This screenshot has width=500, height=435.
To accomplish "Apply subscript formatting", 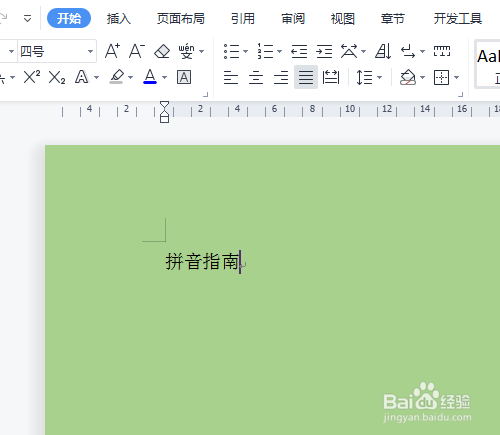I will coord(57,77).
